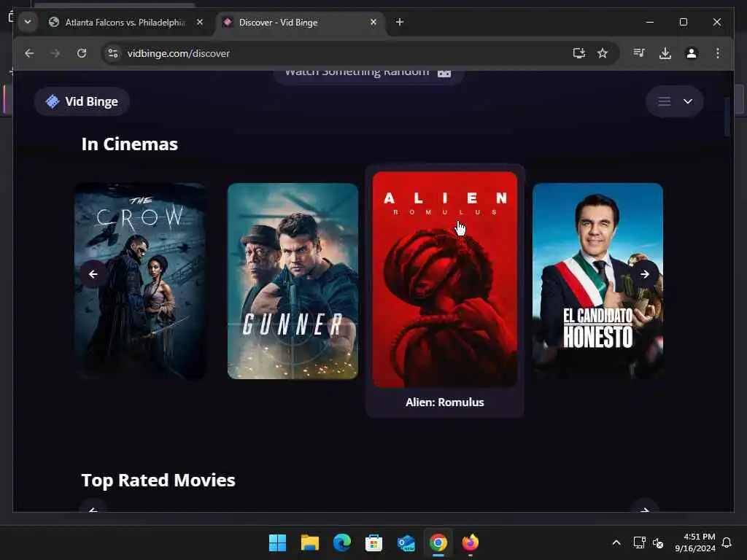This screenshot has height=560, width=747.
Task: Click the page vertical scrollbar
Action: 727,117
